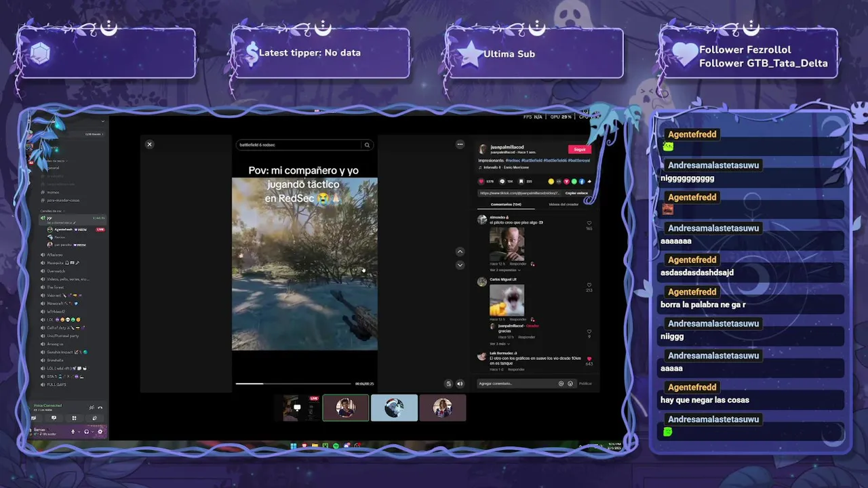Viewport: 868px width, 488px height.
Task: Go to previous video with up arrow
Action: [460, 251]
